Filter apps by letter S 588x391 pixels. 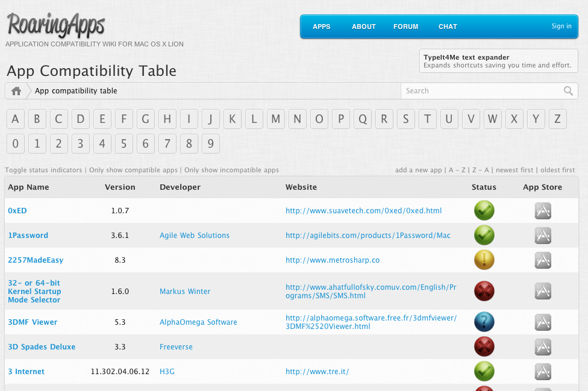(405, 119)
